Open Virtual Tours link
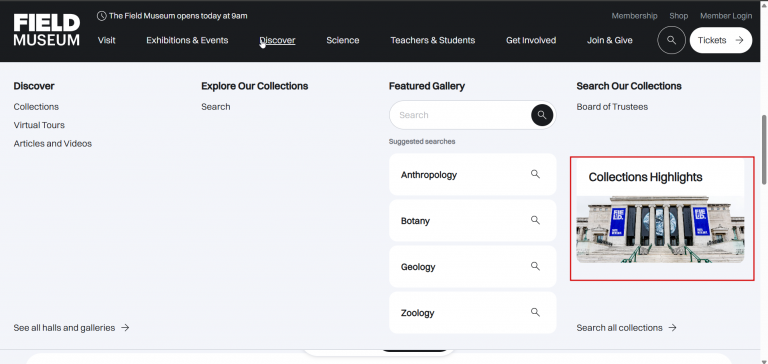The image size is (768, 364). 39,125
